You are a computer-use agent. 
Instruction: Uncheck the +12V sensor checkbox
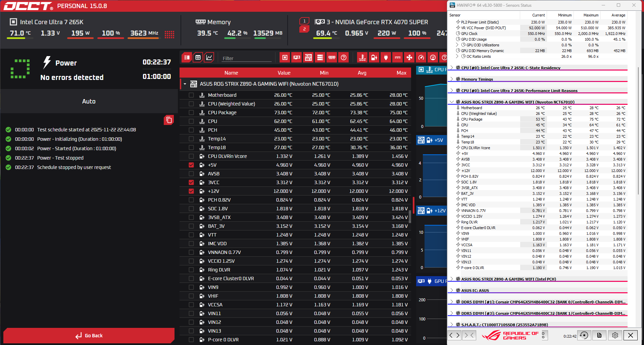pos(191,191)
